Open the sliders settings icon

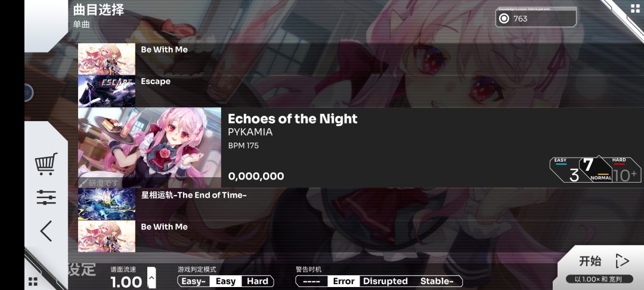pyautogui.click(x=46, y=198)
